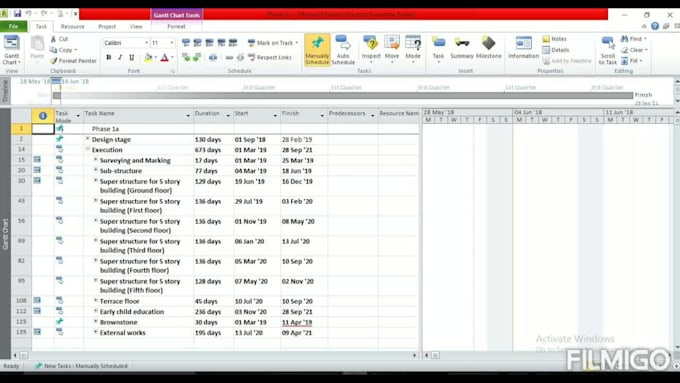
Task: Switch to the Project ribbon tab
Action: (107, 26)
